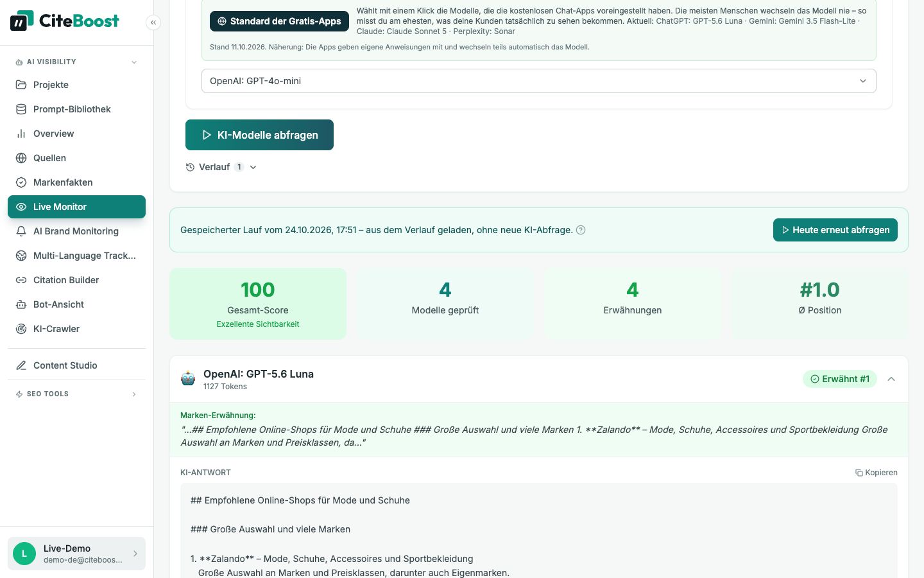Click the Overview bar chart icon

[21, 134]
